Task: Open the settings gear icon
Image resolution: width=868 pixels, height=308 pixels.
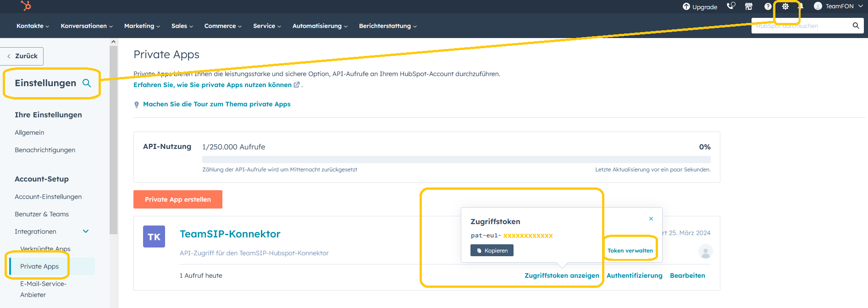Action: coord(785,6)
